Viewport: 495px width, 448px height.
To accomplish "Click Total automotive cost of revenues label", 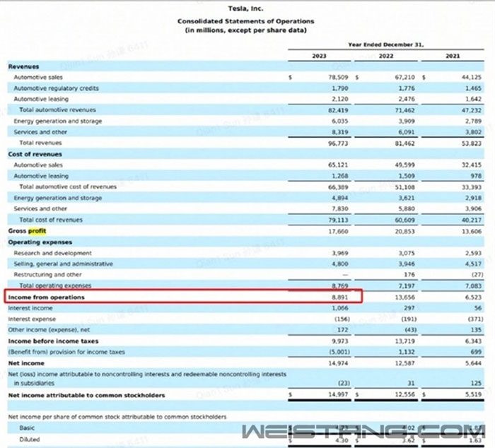I will click(x=68, y=187).
